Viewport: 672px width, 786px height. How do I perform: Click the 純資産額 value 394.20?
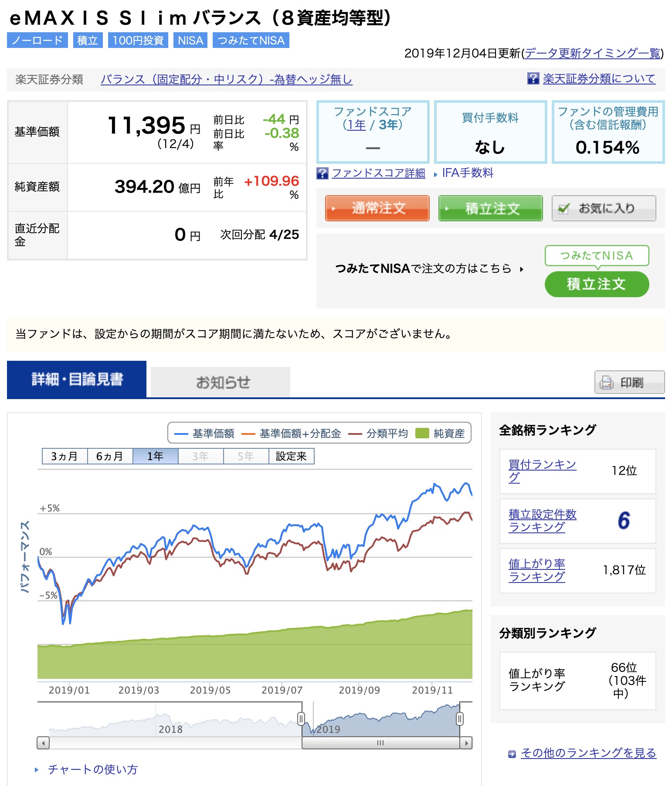[144, 186]
